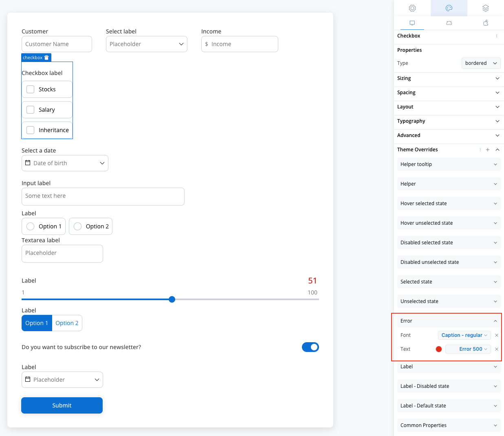Expand the Helper override

point(449,184)
